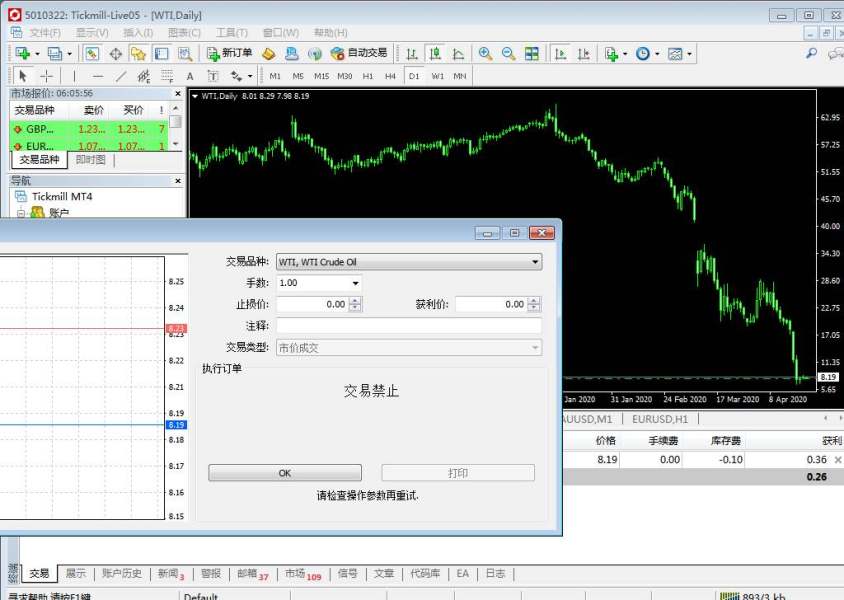Open the Strategy Tester magnifier icon
Viewport: 844px width, 600px height.
185,53
